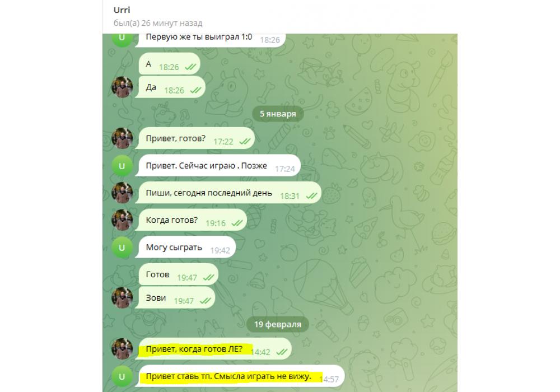The width and height of the screenshot is (560, 392).
Task: Select the 'Могу сыграть' message bubble
Action: tap(186, 248)
